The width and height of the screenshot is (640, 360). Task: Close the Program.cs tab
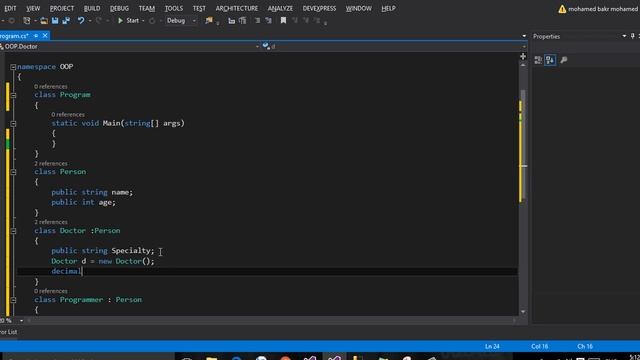45,36
